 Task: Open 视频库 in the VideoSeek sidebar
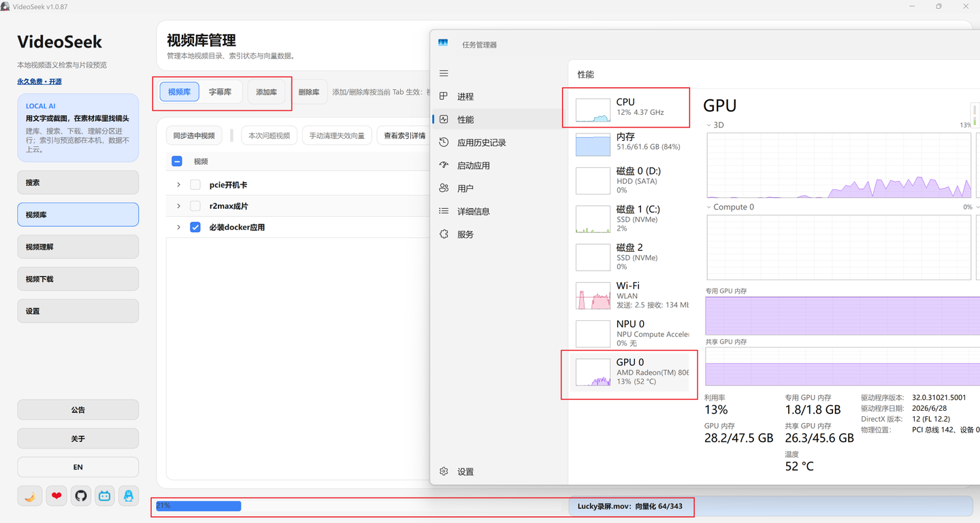78,214
